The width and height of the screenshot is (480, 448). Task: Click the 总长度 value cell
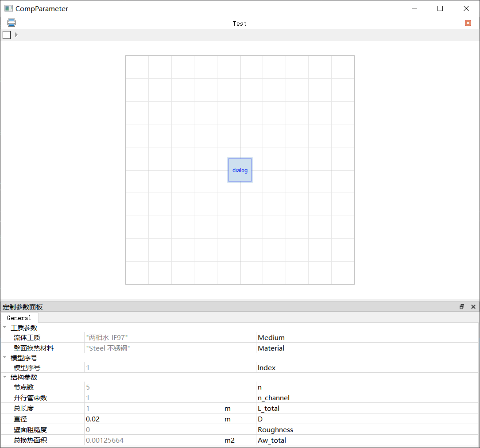[x=153, y=408]
